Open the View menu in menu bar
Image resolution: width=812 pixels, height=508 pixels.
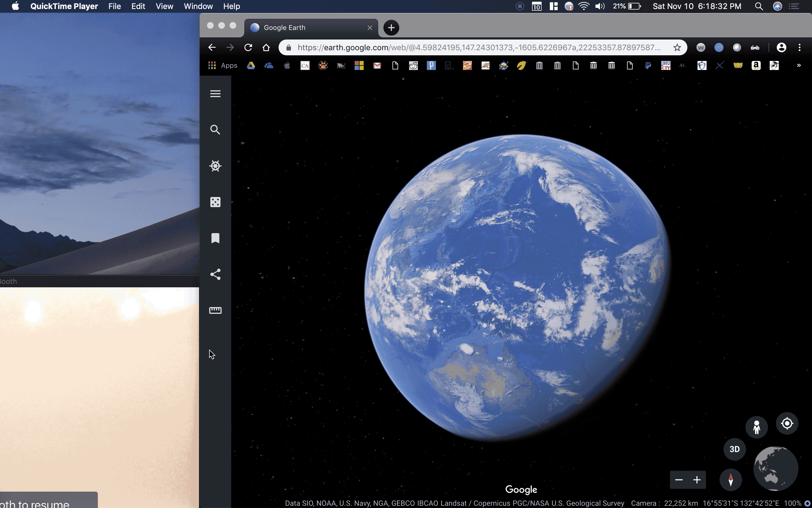[x=164, y=6]
